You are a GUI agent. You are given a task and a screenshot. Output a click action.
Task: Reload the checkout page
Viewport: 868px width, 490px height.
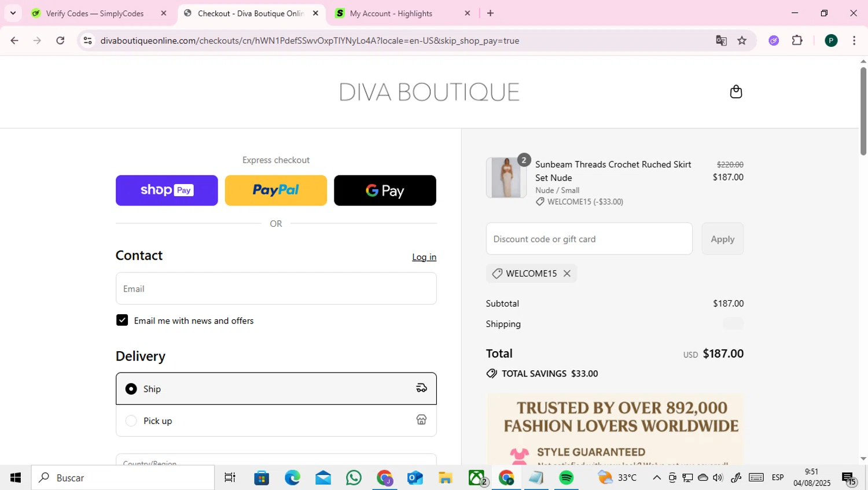pos(60,40)
